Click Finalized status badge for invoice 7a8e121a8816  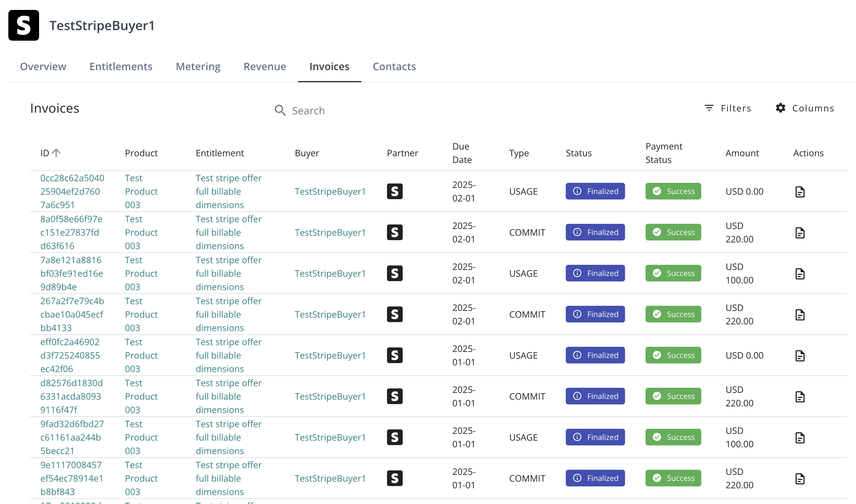click(595, 273)
